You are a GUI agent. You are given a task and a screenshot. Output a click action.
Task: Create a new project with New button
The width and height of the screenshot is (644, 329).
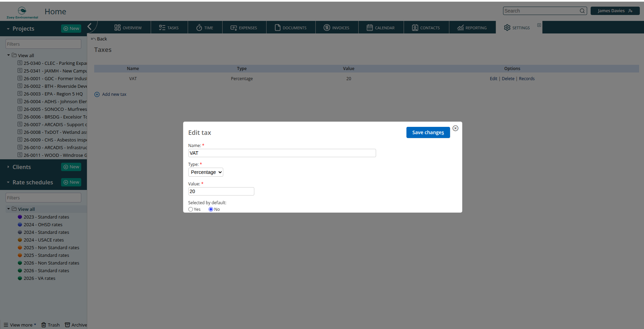[71, 29]
